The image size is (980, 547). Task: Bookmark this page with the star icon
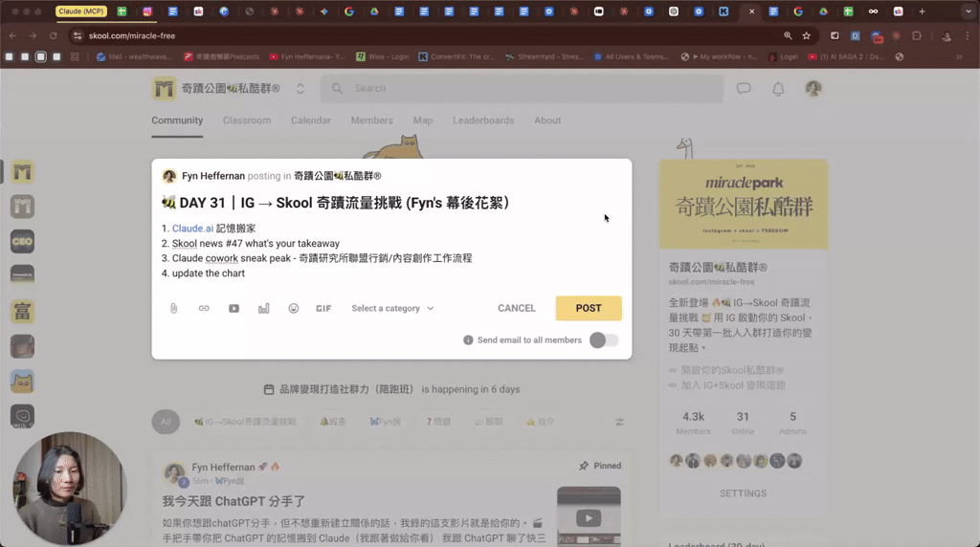(x=807, y=36)
